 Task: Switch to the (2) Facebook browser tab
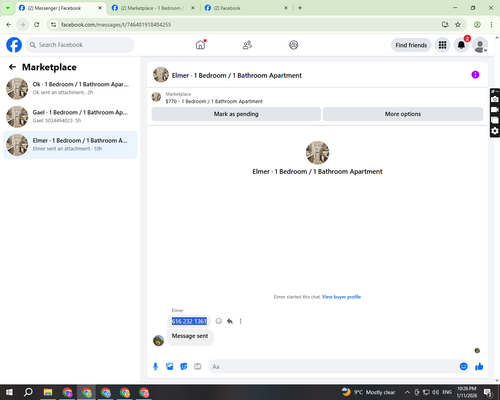247,8
